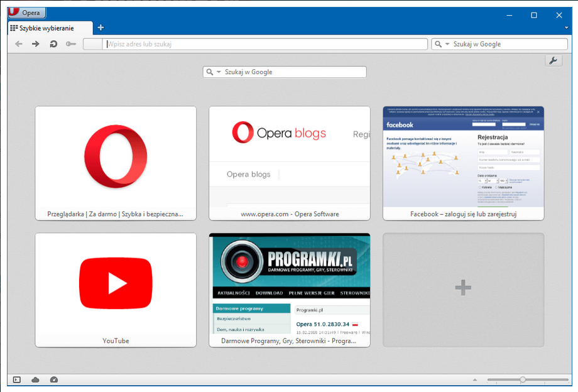Click the Speed Dial Szukaj w Google field
The height and width of the screenshot is (392, 578).
point(285,72)
